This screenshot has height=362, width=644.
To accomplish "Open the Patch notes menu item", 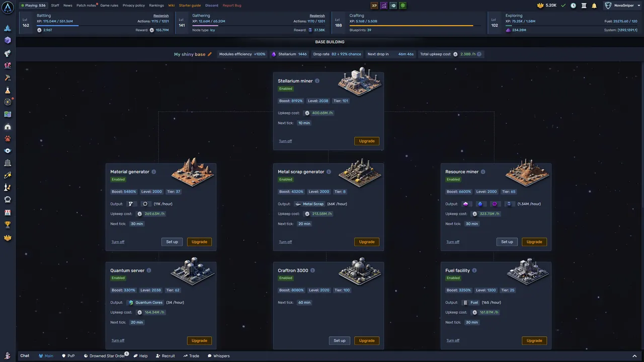I will point(86,6).
